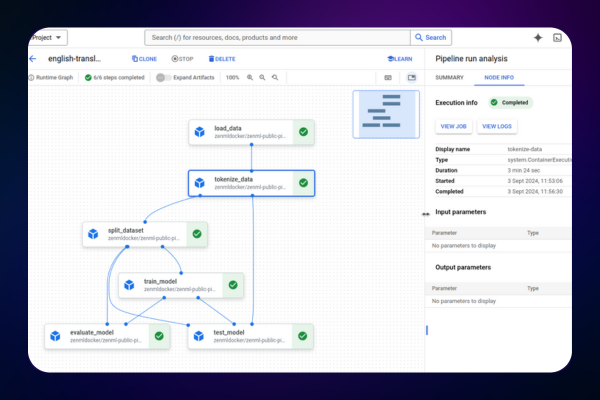Open the Gemini sparkle icon
The width and height of the screenshot is (600, 400).
click(x=538, y=37)
